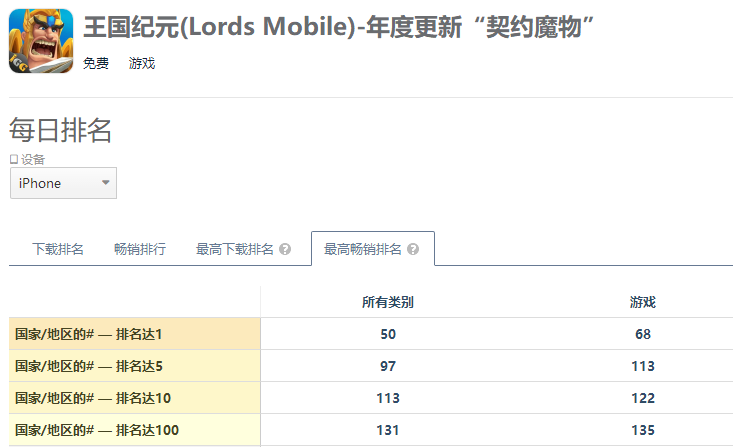Click value 113 in the 排名达5 row

click(x=643, y=366)
